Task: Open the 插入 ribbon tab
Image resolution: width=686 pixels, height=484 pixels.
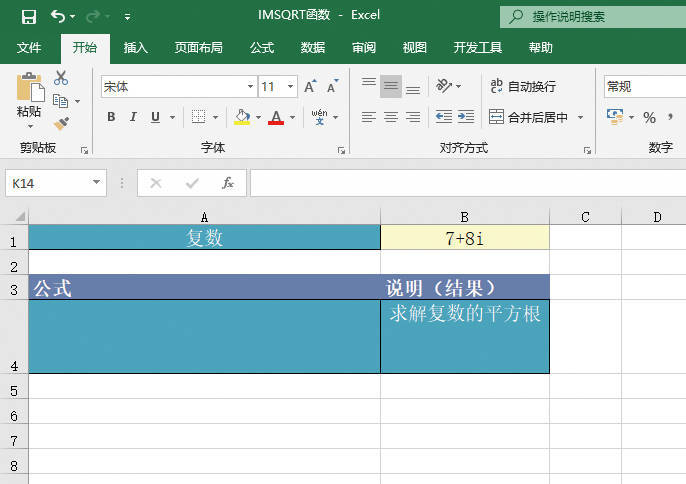Action: (x=135, y=47)
